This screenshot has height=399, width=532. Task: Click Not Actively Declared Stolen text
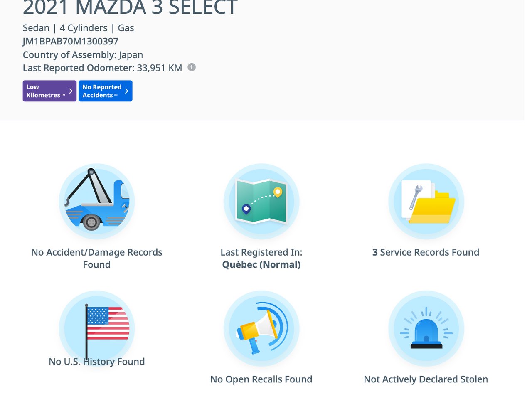426,379
